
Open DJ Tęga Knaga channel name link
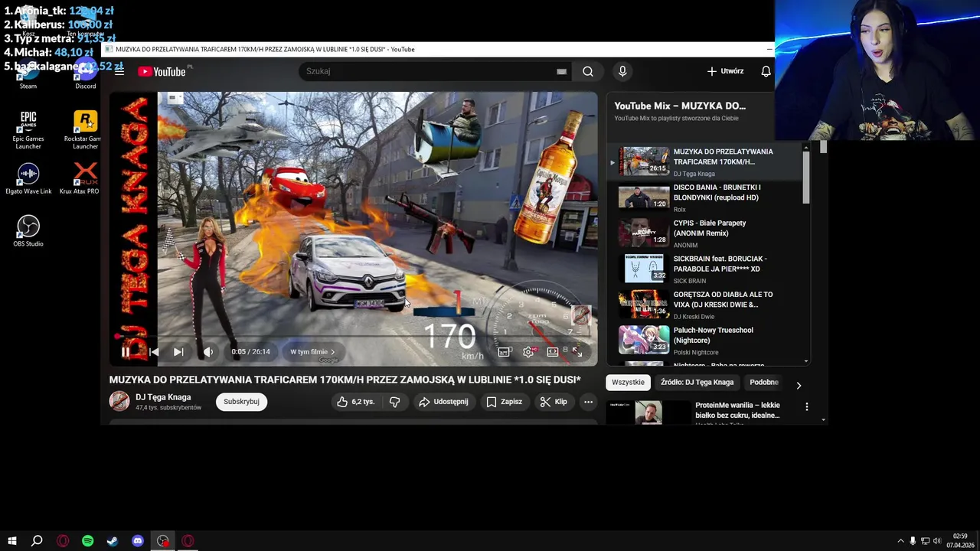[163, 397]
